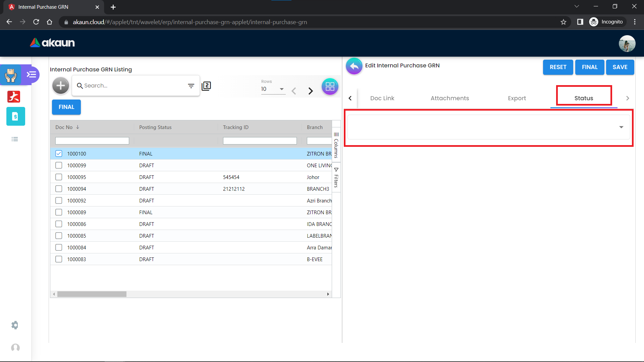Click the gray plus add-document icon
644x362 pixels.
click(61, 86)
